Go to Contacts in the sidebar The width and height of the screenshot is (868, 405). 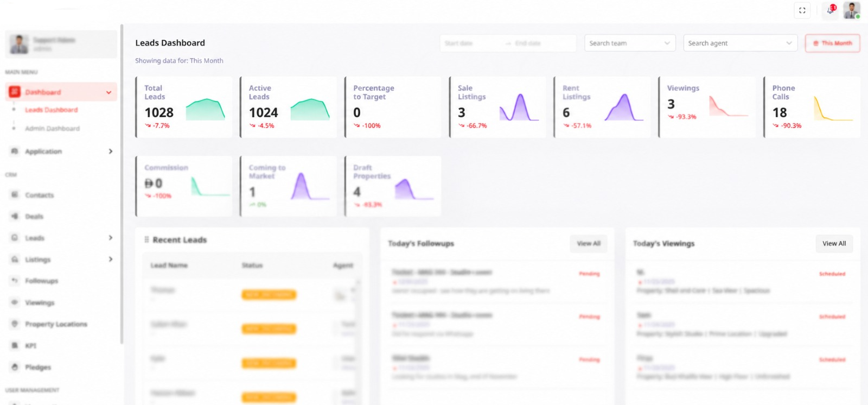pos(39,195)
